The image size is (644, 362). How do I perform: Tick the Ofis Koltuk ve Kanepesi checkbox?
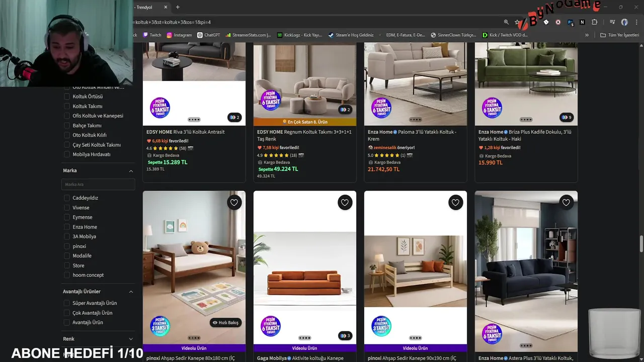tap(67, 116)
